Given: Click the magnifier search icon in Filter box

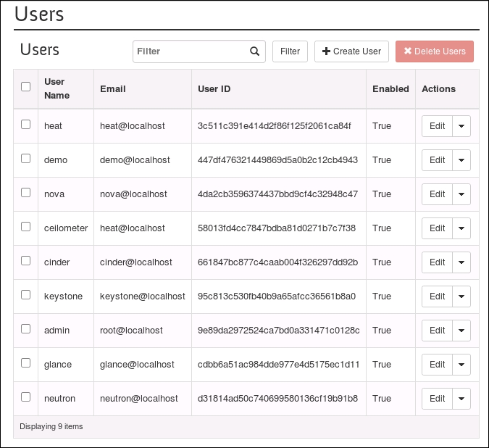Looking at the screenshot, I should tap(254, 51).
